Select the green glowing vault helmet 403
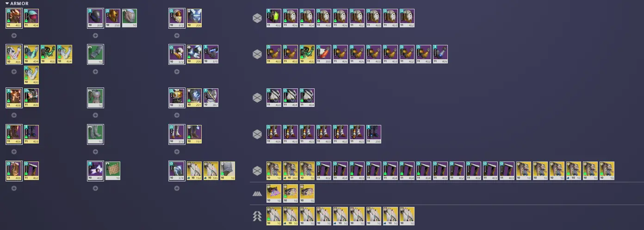The image size is (644, 230). coord(274,18)
